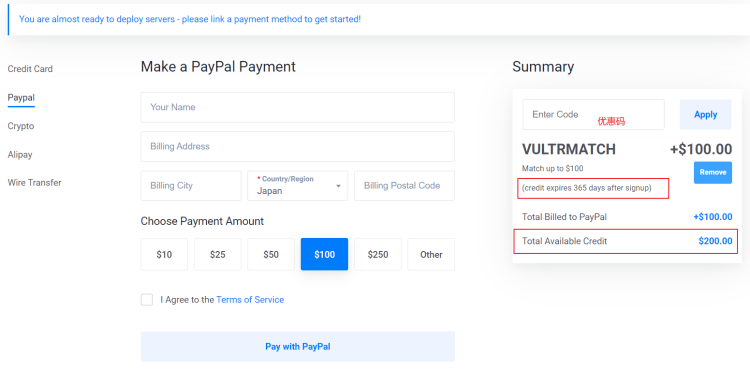
Task: Click the Billing Postal Code field
Action: [404, 185]
